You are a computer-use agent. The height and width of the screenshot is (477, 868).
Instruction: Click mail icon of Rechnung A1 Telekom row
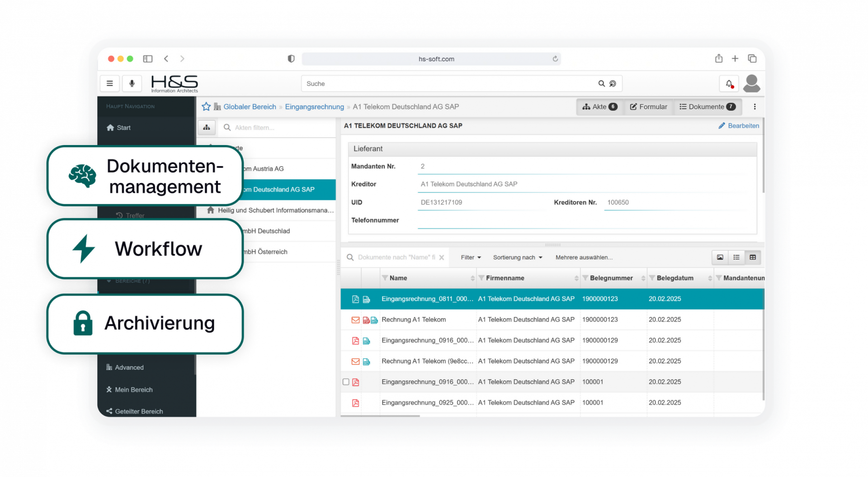click(355, 320)
